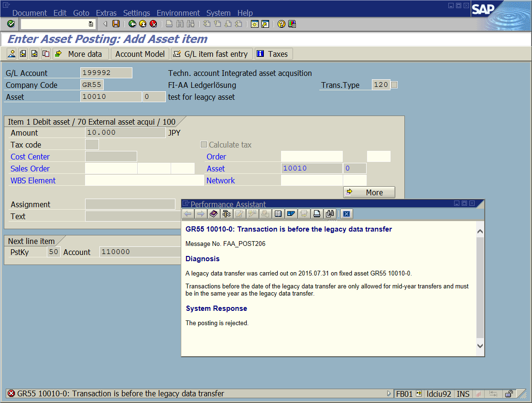The height and width of the screenshot is (403, 532).
Task: Open the Environment menu
Action: (x=178, y=13)
